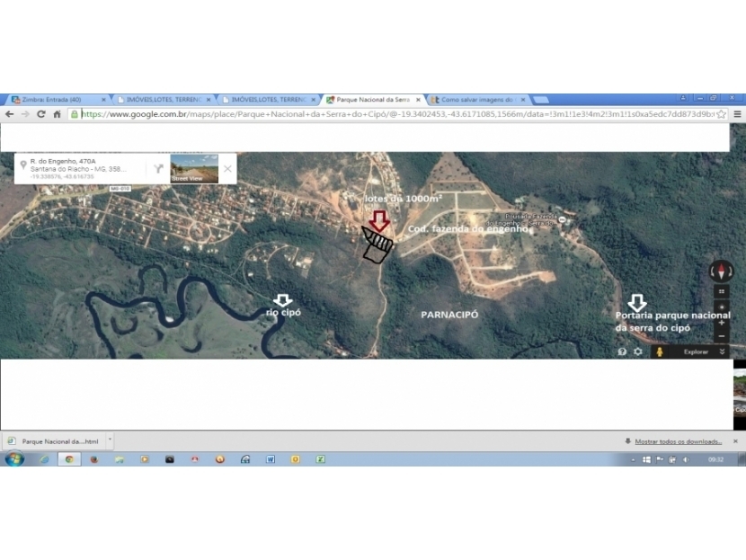Image resolution: width=746 pixels, height=560 pixels.
Task: Open dropdown arrow beside downloaded html file
Action: [x=110, y=440]
